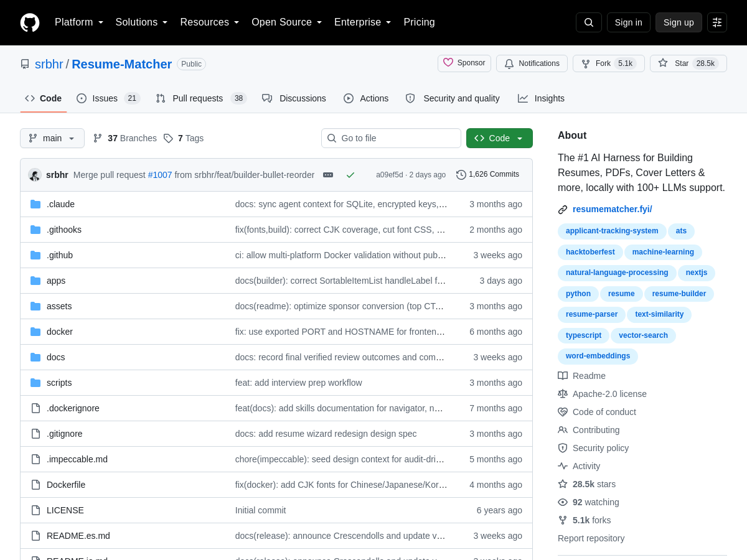Expand the Resources menu
This screenshot has height=560, width=747.
[x=210, y=22]
